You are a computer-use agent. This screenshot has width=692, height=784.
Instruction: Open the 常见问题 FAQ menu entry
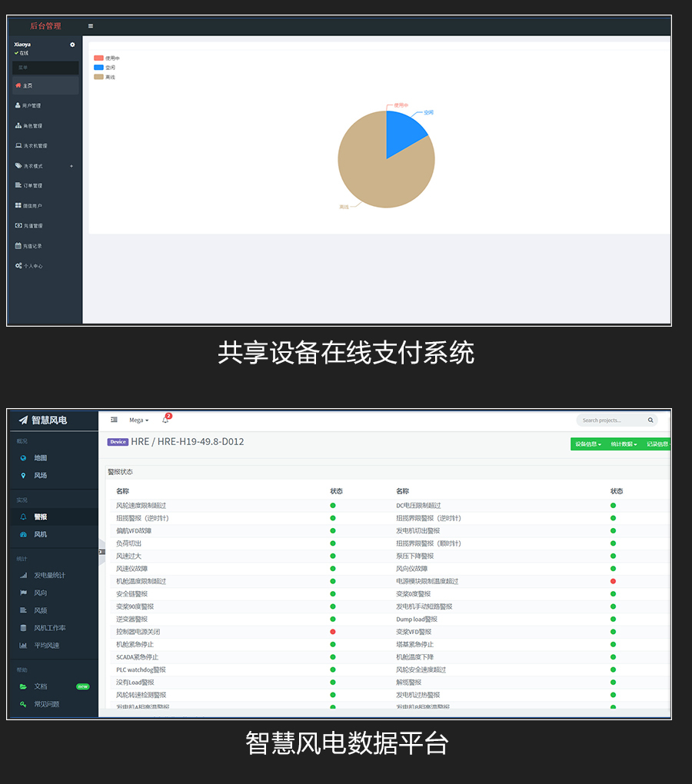coord(42,703)
